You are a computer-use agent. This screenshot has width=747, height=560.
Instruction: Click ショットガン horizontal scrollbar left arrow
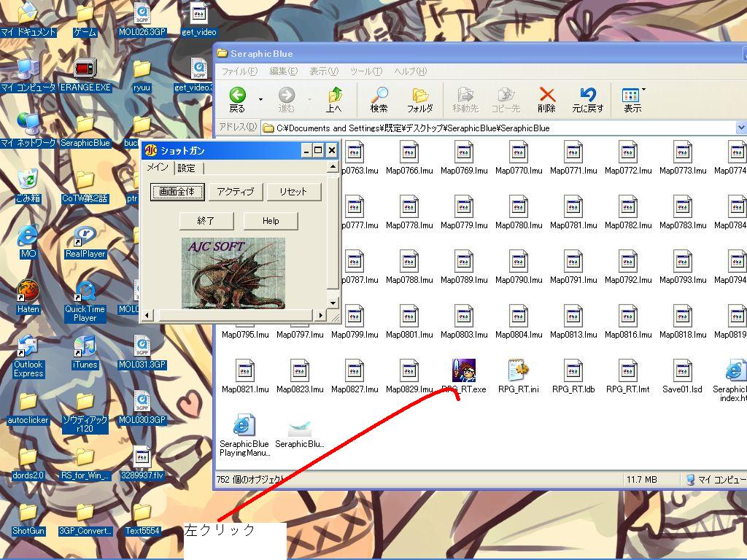tap(147, 315)
